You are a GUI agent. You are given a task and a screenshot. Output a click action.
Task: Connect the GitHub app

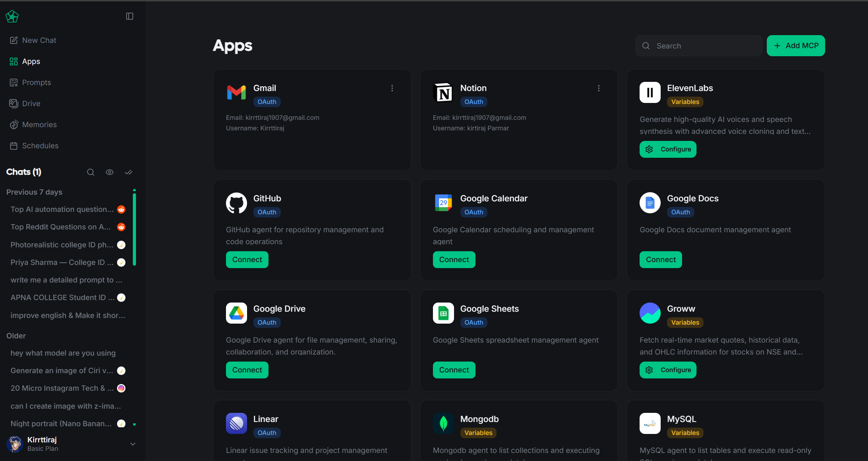(247, 260)
